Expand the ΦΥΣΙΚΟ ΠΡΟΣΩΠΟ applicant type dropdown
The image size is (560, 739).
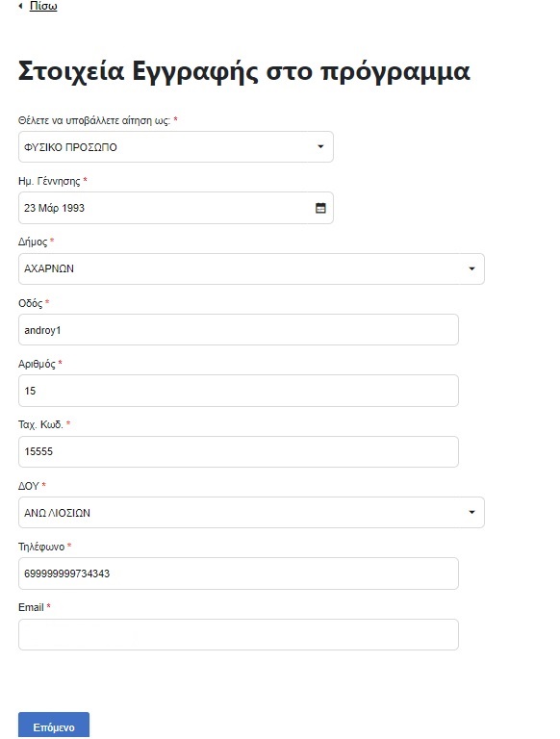pyautogui.click(x=176, y=147)
